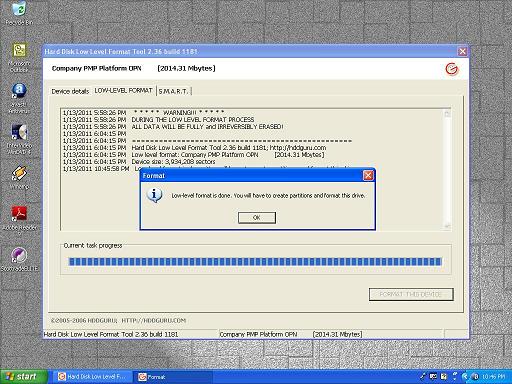The width and height of the screenshot is (512, 384).
Task: Open the S.M.A.R.T. tab
Action: (174, 91)
